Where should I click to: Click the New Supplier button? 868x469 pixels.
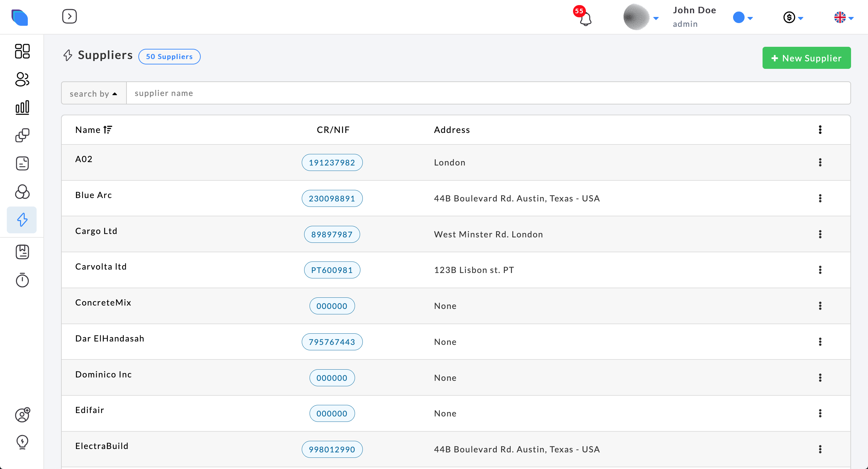pos(806,58)
